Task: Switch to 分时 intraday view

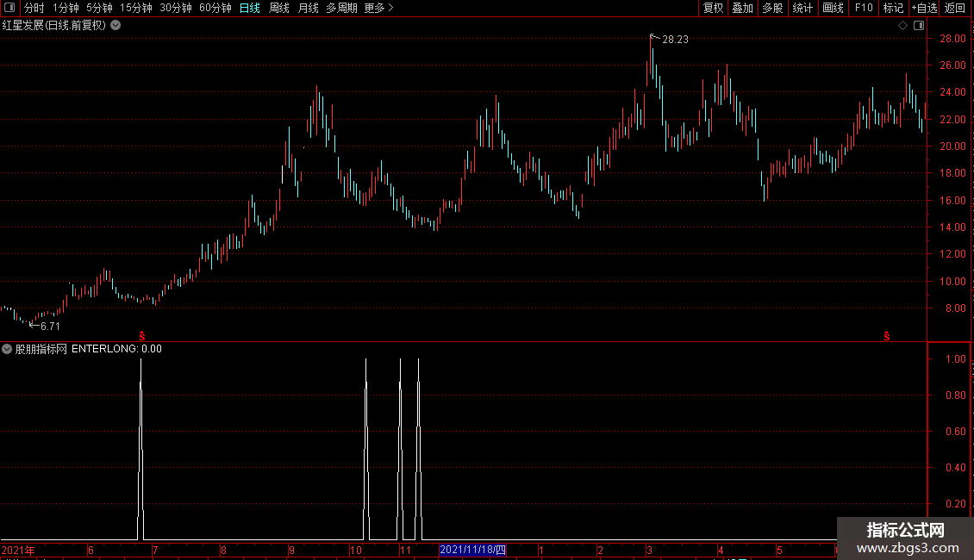Action: tap(34, 8)
